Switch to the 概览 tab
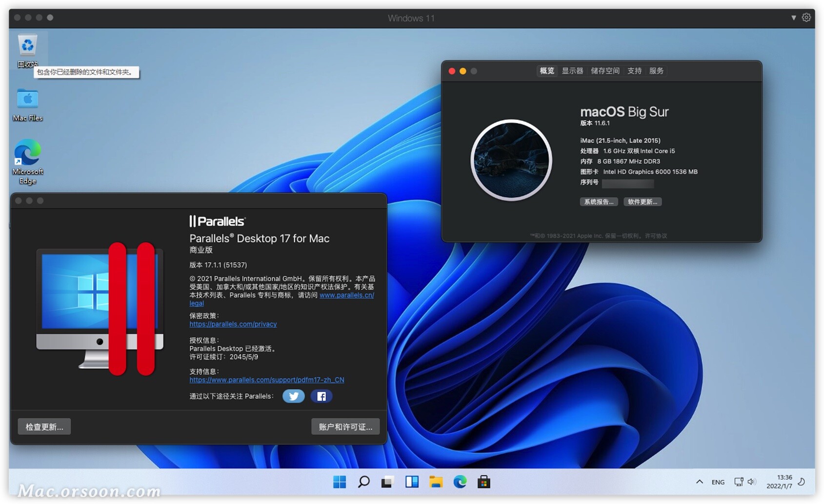 [547, 71]
